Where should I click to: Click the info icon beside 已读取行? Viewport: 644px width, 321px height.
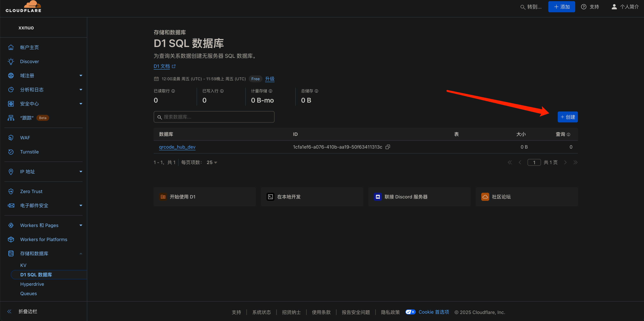173,91
